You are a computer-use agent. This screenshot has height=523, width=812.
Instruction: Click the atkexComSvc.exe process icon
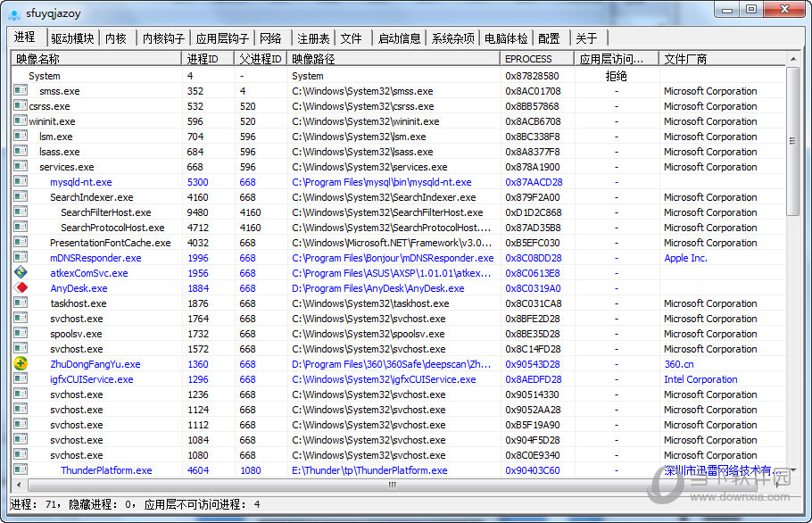click(21, 273)
